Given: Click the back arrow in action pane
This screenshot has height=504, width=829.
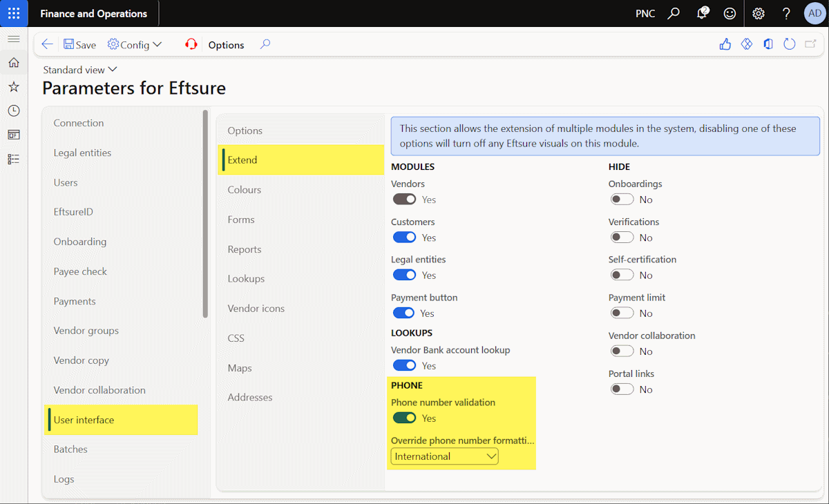Looking at the screenshot, I should pos(47,44).
